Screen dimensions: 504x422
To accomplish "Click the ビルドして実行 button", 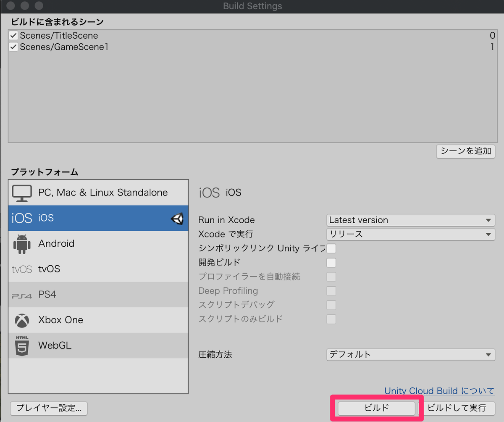I will [x=457, y=408].
